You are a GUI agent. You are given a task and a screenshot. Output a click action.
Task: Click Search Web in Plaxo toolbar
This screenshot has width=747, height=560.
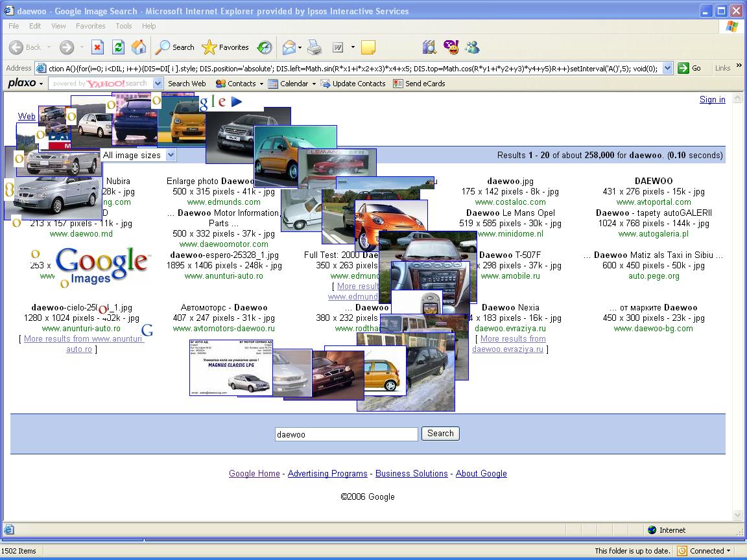tap(187, 84)
